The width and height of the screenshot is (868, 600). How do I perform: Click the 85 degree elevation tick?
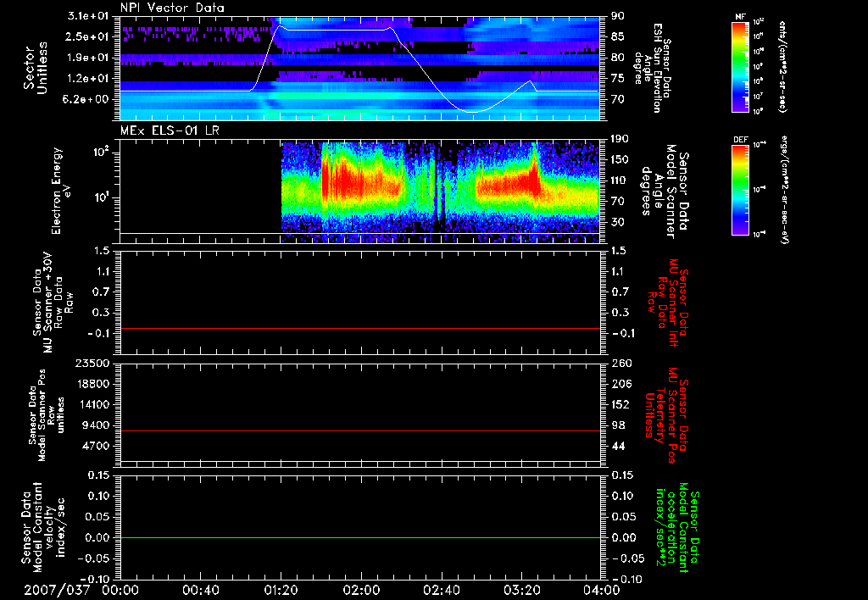pyautogui.click(x=617, y=36)
